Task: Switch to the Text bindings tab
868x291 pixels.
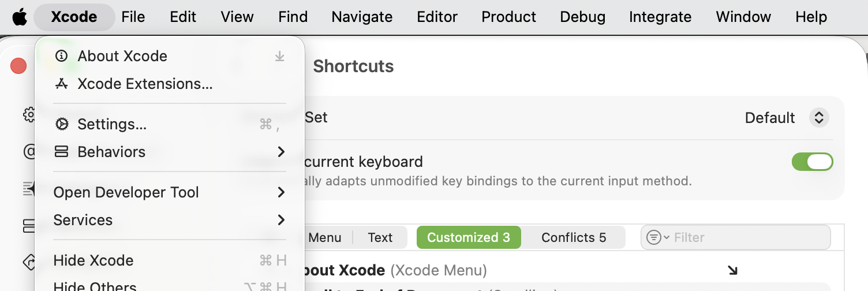Action: point(380,237)
